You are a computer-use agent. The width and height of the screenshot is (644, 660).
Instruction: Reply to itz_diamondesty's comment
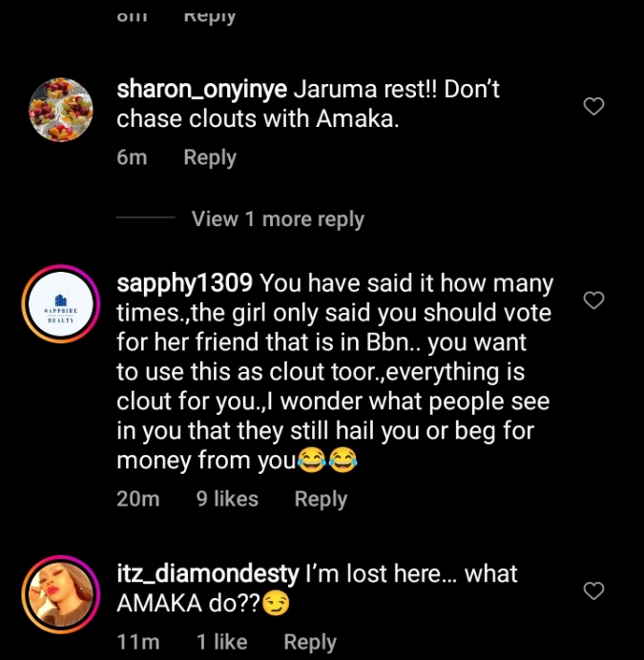coord(310,642)
